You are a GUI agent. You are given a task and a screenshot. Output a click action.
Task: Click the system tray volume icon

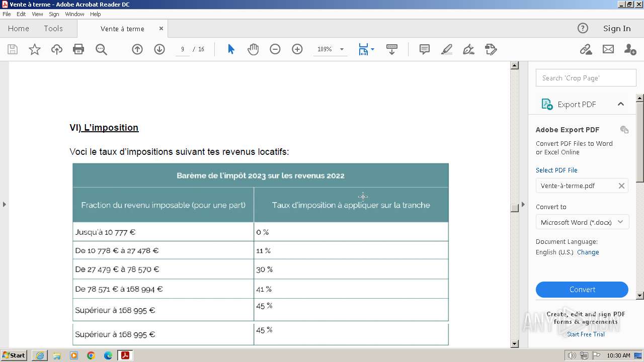coord(572,355)
